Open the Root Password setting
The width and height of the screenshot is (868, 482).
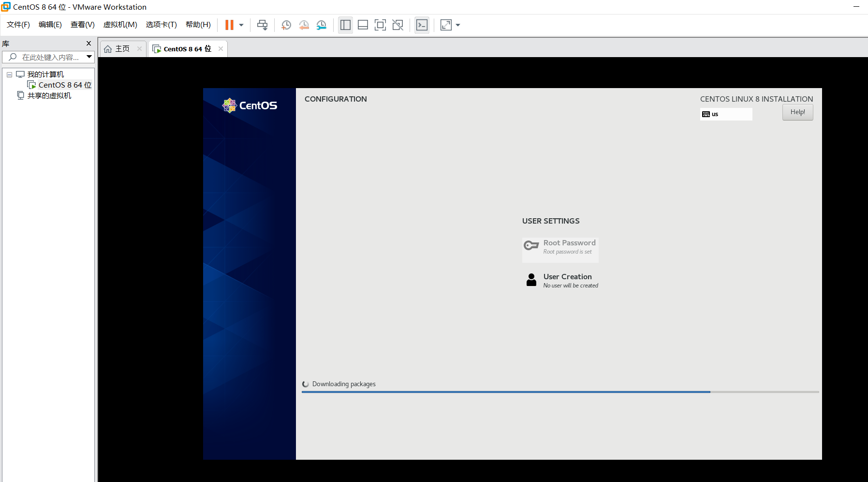coord(560,250)
